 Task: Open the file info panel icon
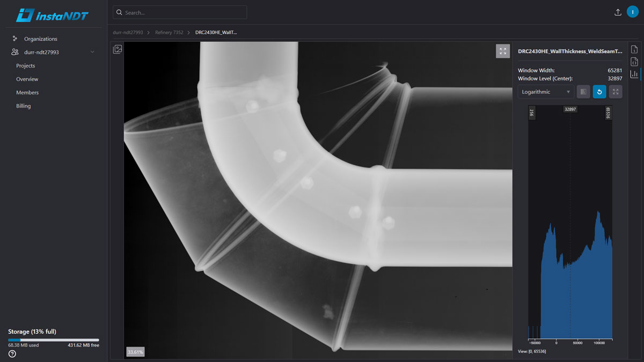(634, 49)
